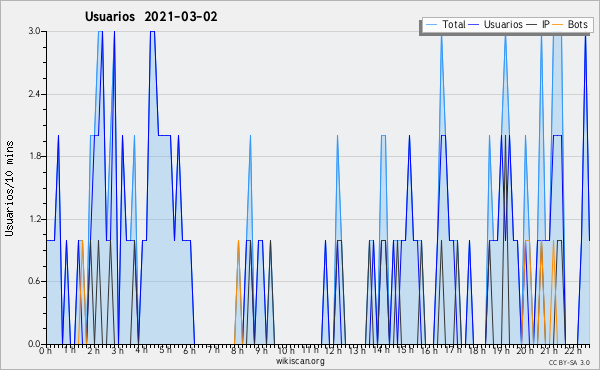Click the chart title 'Usuarios 2021-03-02'
This screenshot has width=600, height=370.
pos(151,17)
